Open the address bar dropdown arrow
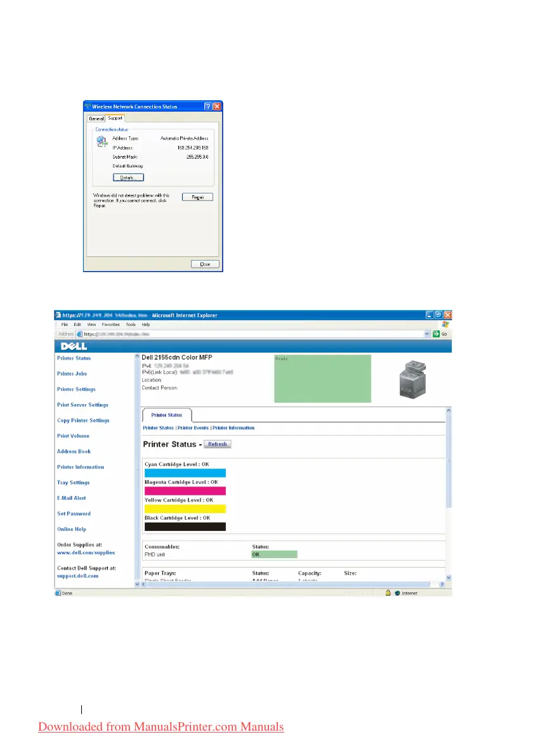533x756 pixels. (x=427, y=334)
